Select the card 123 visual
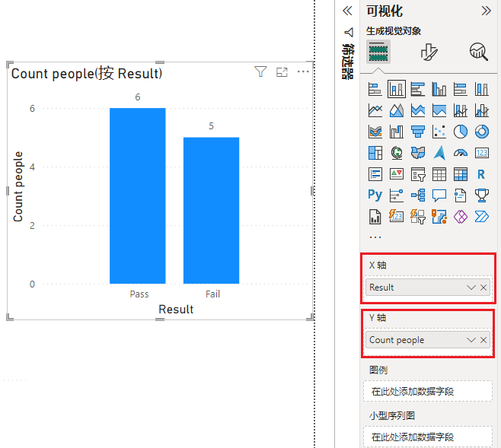The width and height of the screenshot is (501, 448). point(481,153)
